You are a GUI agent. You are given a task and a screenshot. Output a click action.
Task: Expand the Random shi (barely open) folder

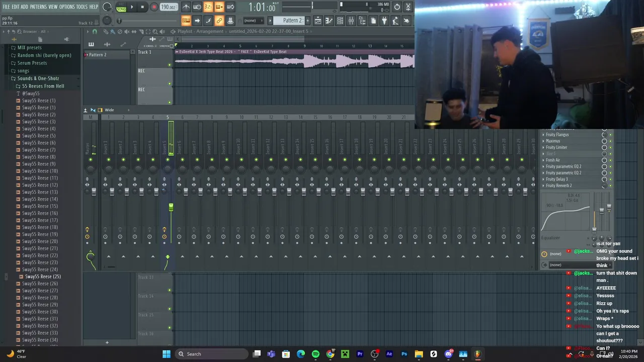pos(44,55)
